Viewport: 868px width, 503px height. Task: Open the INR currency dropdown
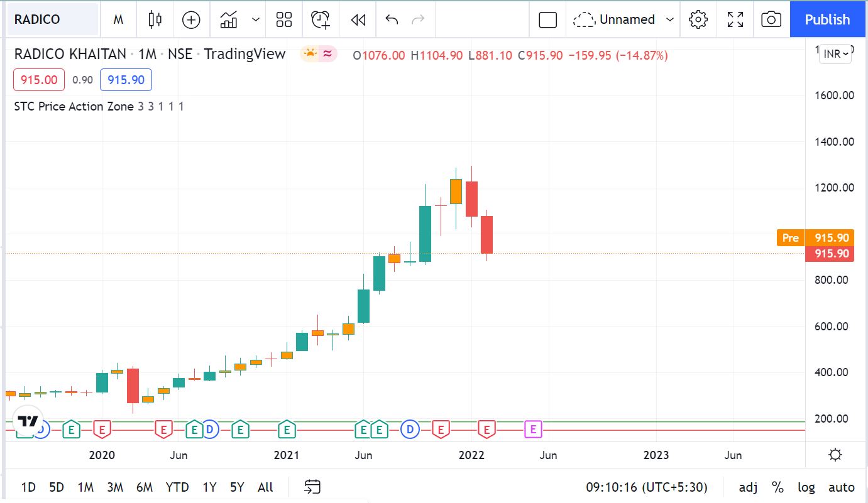[836, 54]
